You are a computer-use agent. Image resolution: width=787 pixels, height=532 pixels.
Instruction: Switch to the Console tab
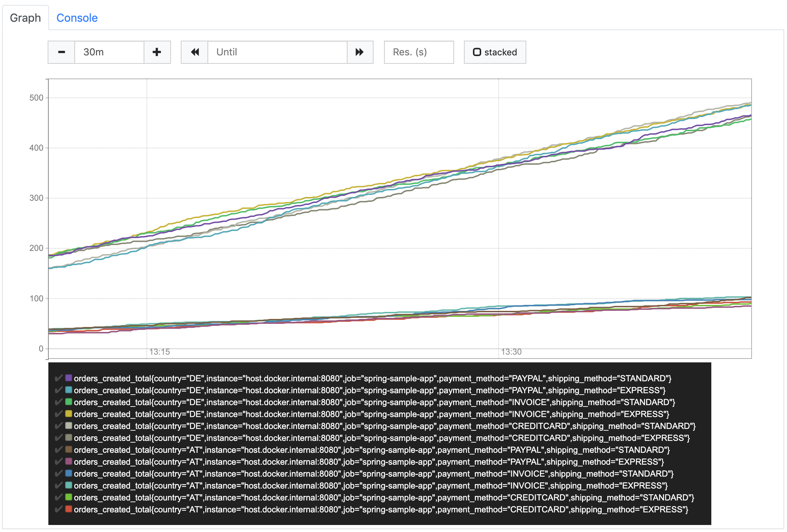pyautogui.click(x=77, y=18)
